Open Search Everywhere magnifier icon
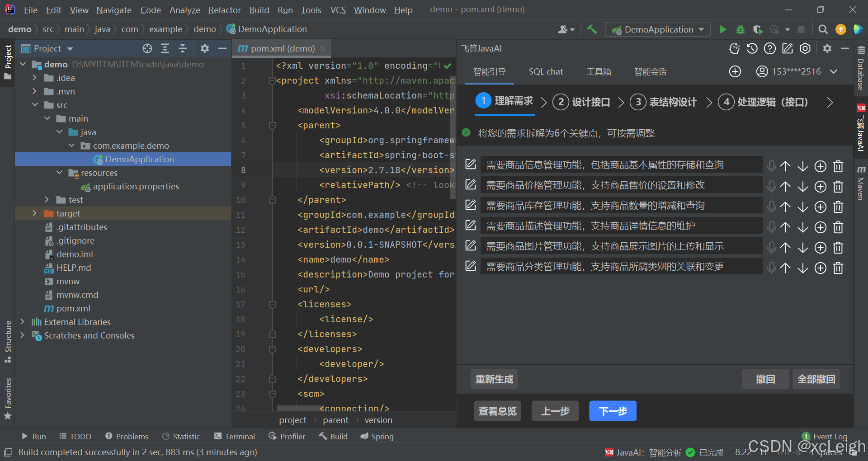868x461 pixels. [823, 29]
